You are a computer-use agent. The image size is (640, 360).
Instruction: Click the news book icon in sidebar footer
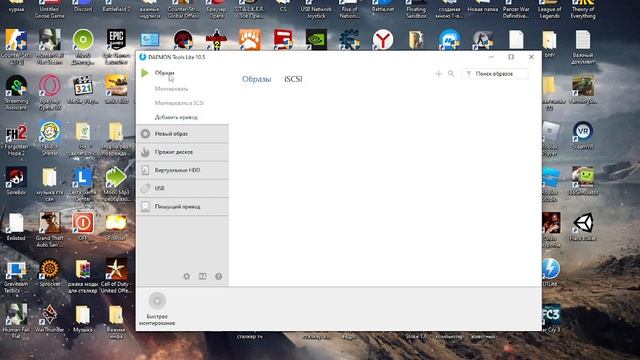click(202, 276)
